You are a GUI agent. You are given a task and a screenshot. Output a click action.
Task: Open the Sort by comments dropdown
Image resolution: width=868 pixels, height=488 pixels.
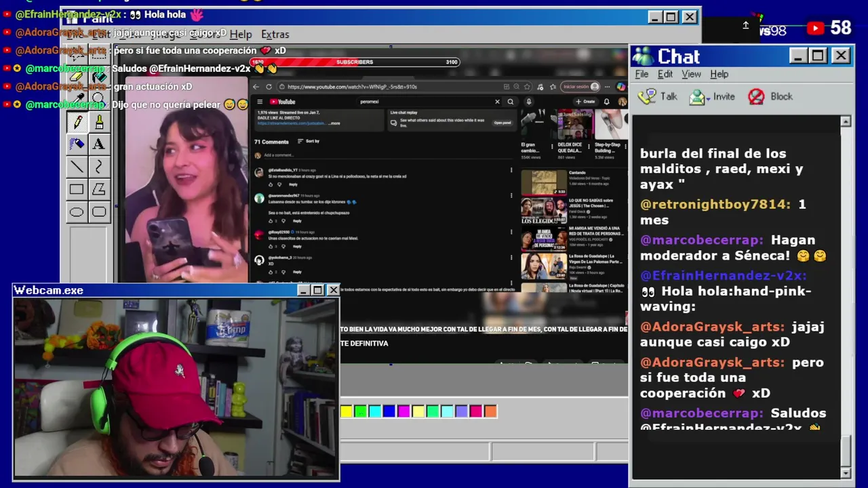pos(309,141)
